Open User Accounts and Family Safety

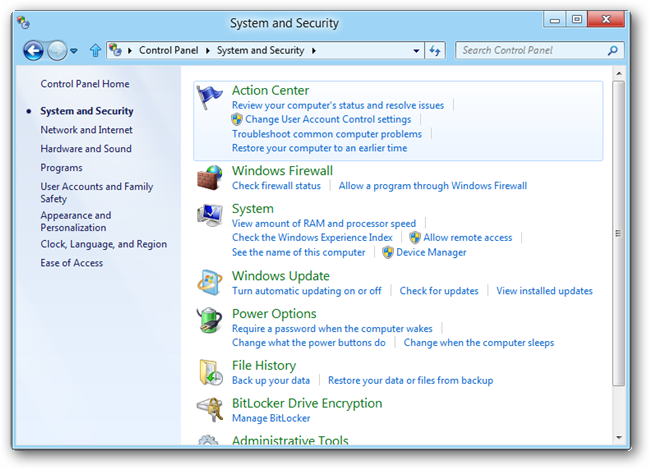(x=97, y=192)
